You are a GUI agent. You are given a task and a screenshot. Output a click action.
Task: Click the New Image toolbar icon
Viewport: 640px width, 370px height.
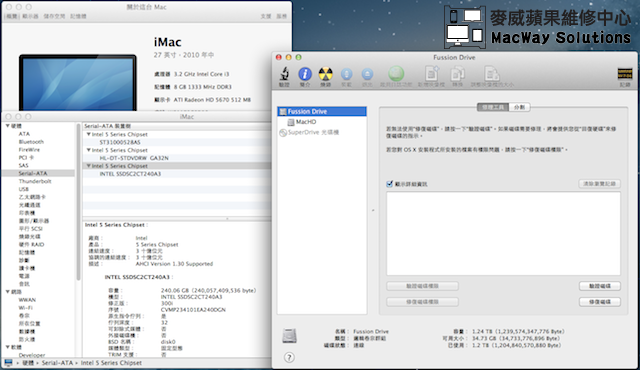[431, 74]
